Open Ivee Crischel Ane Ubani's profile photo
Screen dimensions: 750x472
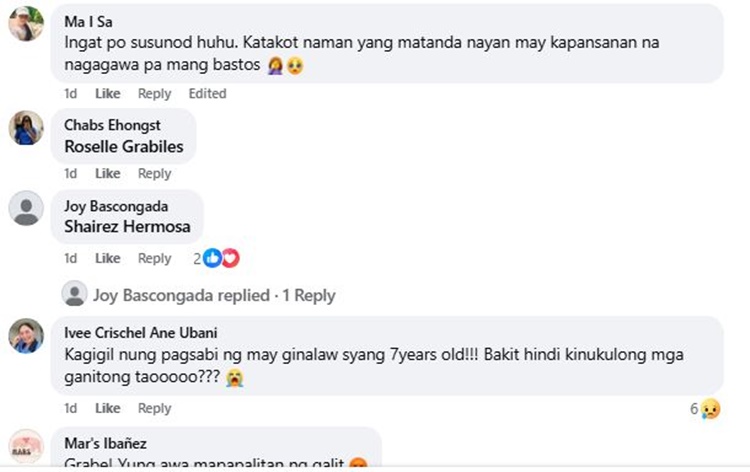click(25, 335)
